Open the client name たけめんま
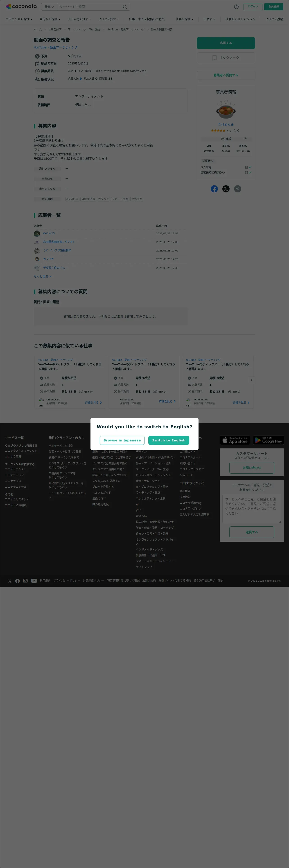The image size is (289, 868). tap(226, 125)
